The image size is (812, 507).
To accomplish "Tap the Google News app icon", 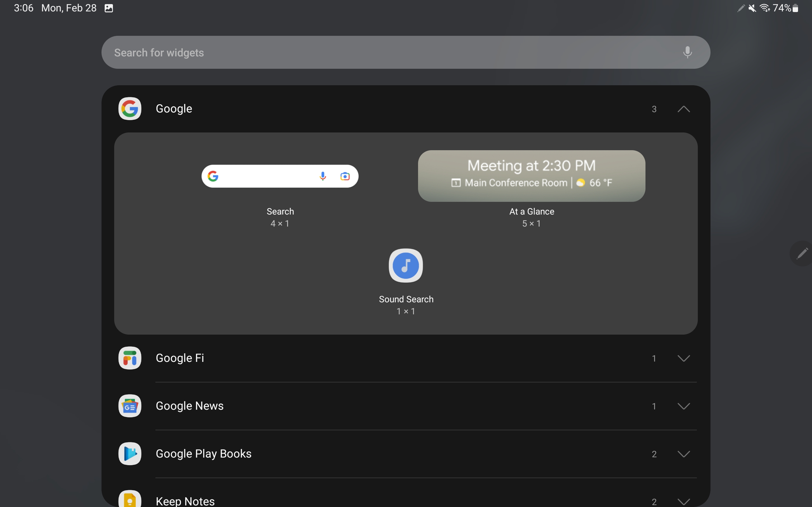I will click(130, 406).
